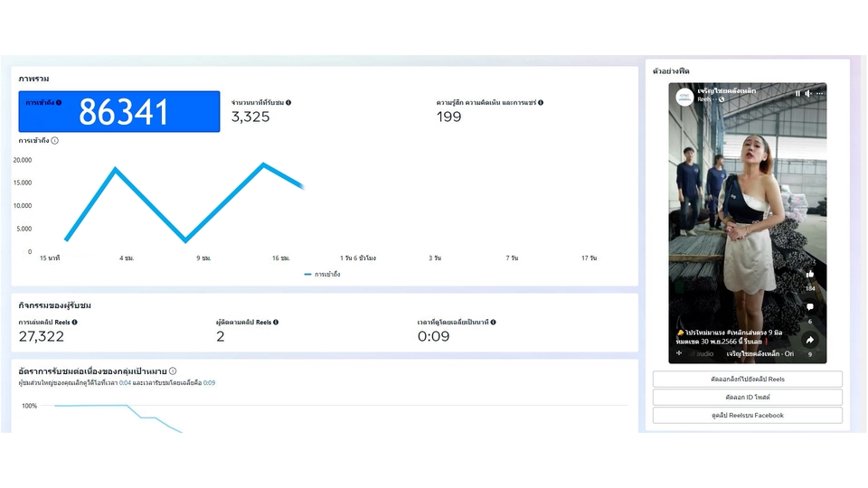Click 15 นาที label on chart axis

click(x=50, y=258)
